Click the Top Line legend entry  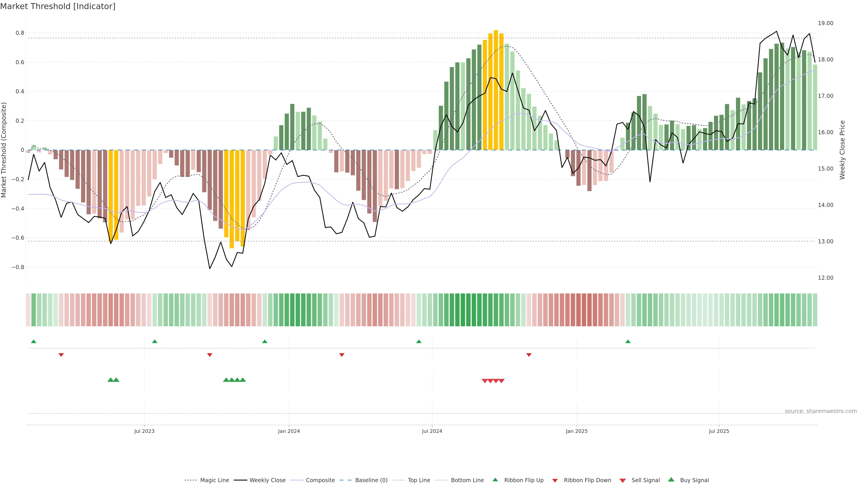419,480
